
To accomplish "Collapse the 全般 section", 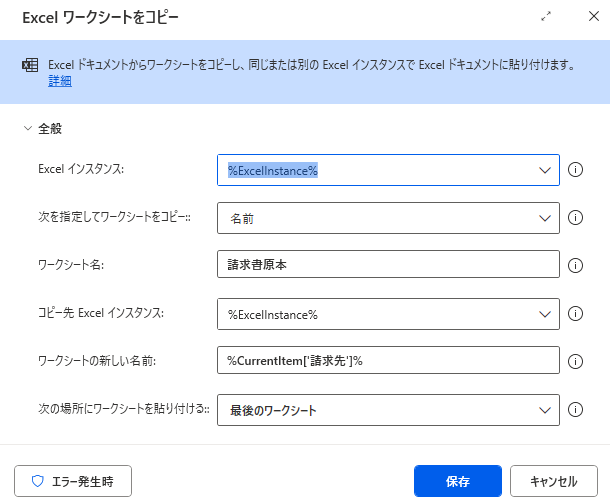I will (x=28, y=128).
